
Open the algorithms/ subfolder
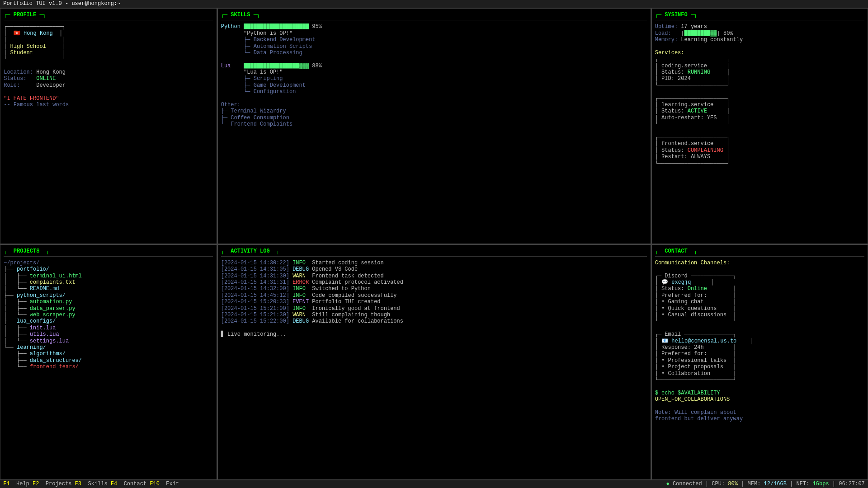[x=47, y=354]
